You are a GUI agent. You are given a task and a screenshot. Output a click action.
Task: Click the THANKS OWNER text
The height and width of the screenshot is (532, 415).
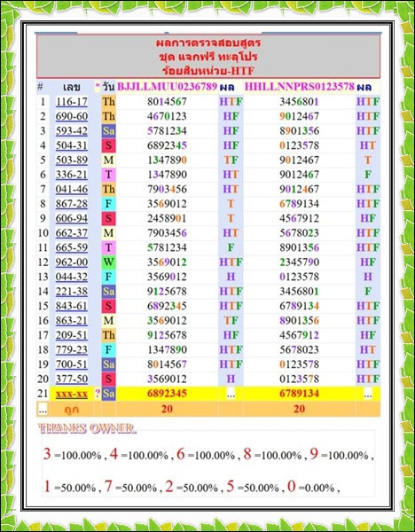(87, 428)
